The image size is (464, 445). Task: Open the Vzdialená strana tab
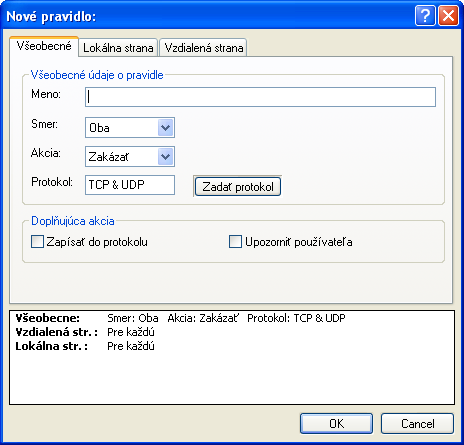point(204,48)
